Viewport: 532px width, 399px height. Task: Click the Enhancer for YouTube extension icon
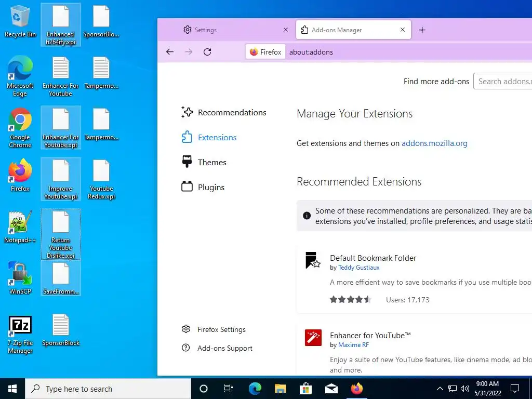coord(313,338)
